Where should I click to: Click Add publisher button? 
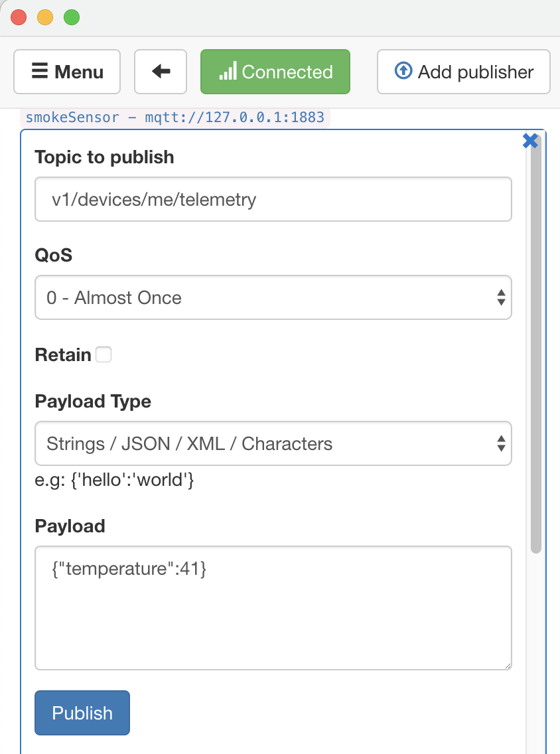pyautogui.click(x=464, y=72)
